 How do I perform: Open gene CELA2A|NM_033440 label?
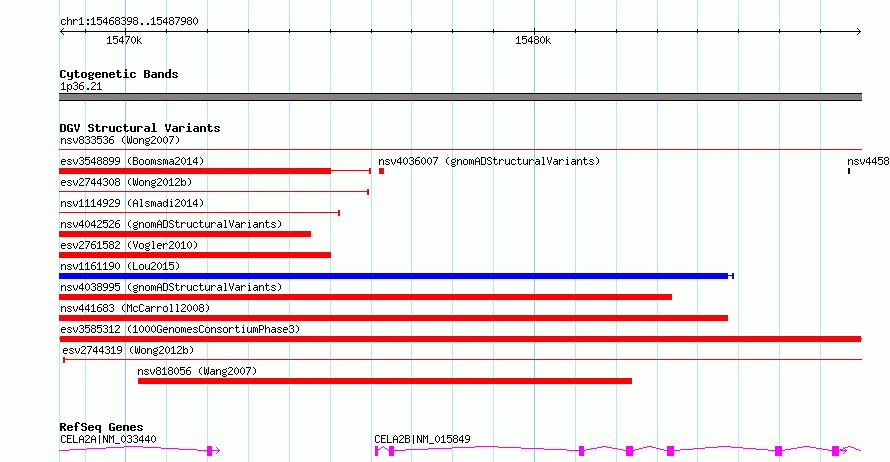click(108, 439)
